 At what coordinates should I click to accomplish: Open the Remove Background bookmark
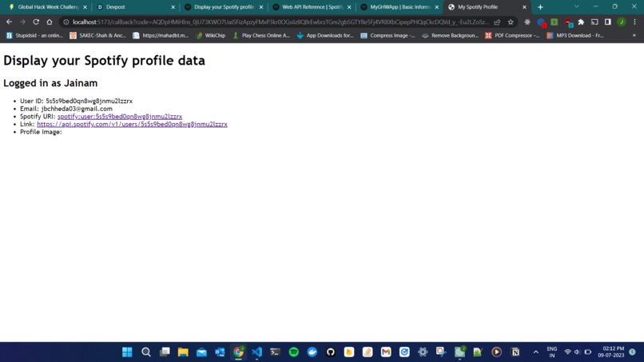(x=450, y=35)
